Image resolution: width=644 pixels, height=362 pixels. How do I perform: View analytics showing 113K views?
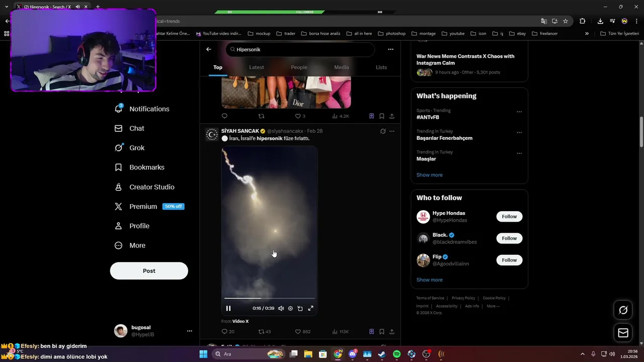(341, 331)
